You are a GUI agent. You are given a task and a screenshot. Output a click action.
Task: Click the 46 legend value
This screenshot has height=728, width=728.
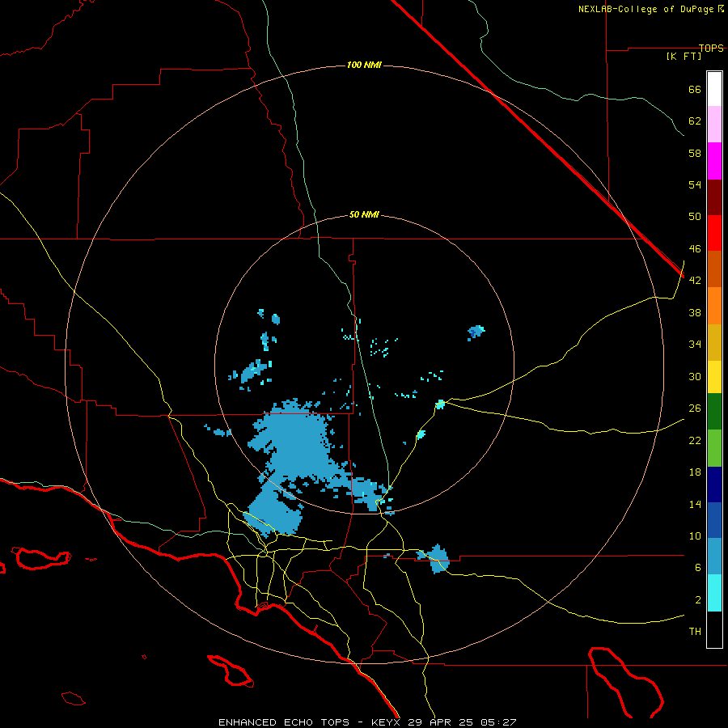click(x=695, y=248)
